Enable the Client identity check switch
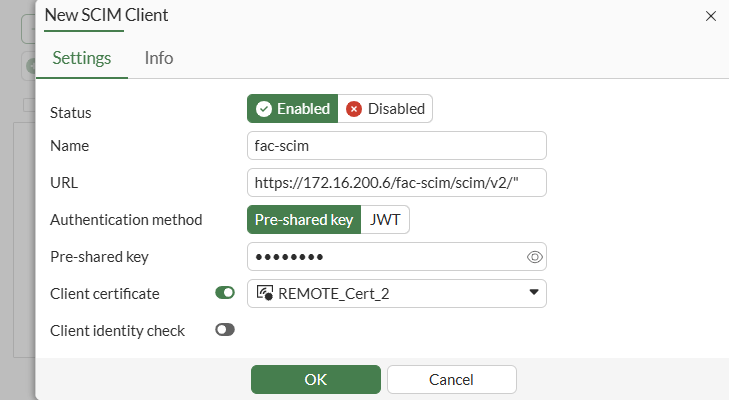Screen dimensions: 729x400 pyautogui.click(x=225, y=330)
